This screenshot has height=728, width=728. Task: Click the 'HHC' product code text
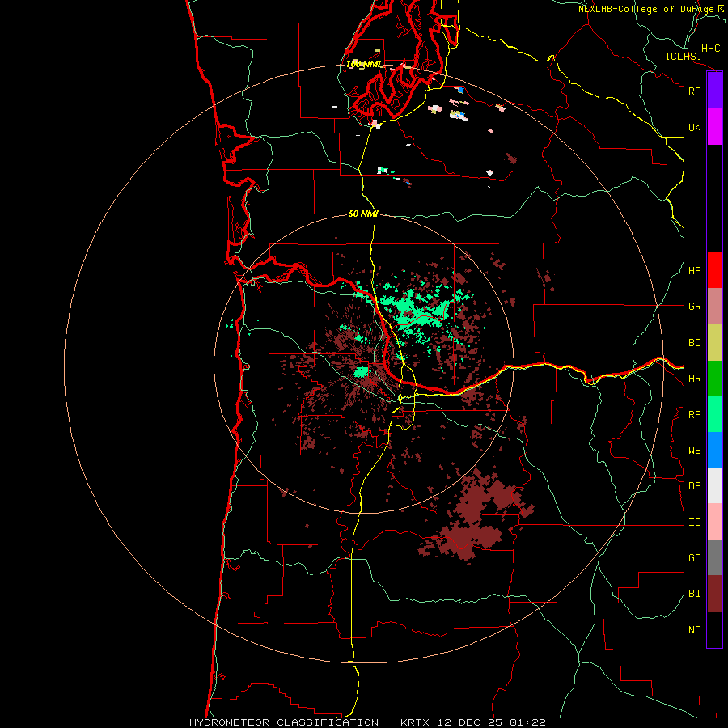(710, 49)
